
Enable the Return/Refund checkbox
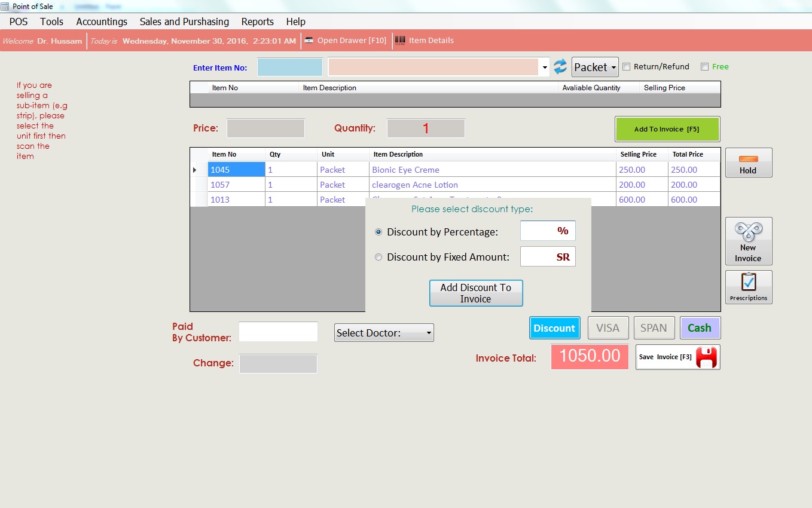[627, 67]
